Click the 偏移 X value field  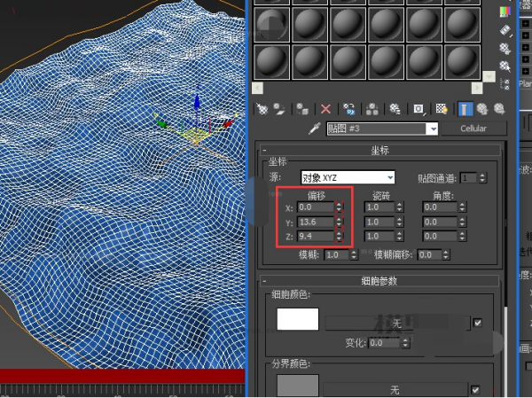[x=316, y=207]
